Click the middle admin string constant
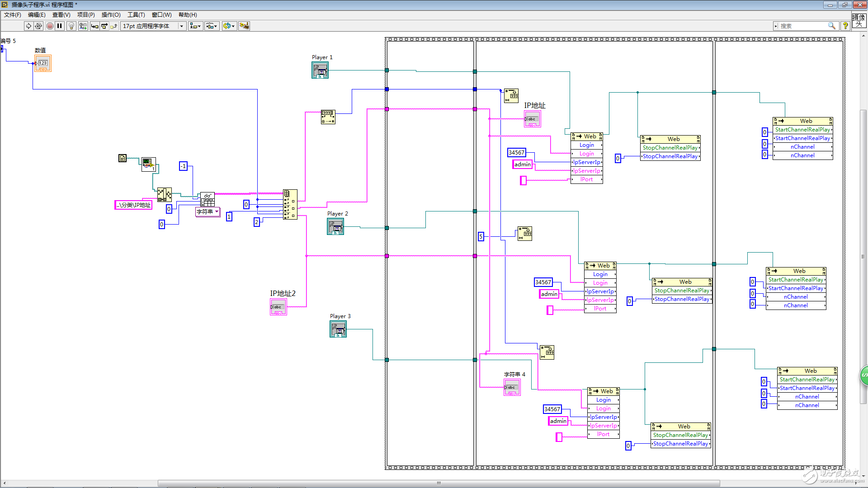Screen dimensions: 868x488 [x=549, y=294]
